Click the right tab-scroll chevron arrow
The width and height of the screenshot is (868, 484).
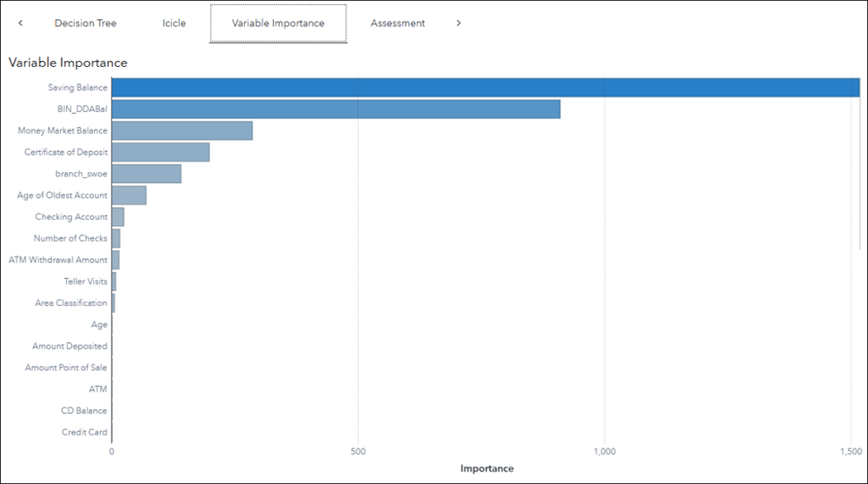coord(459,23)
